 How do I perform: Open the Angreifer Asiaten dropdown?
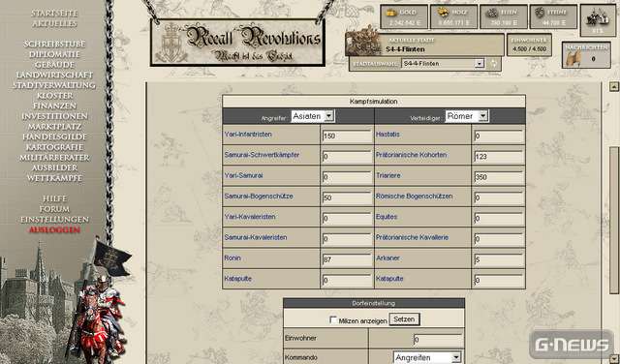click(x=312, y=116)
